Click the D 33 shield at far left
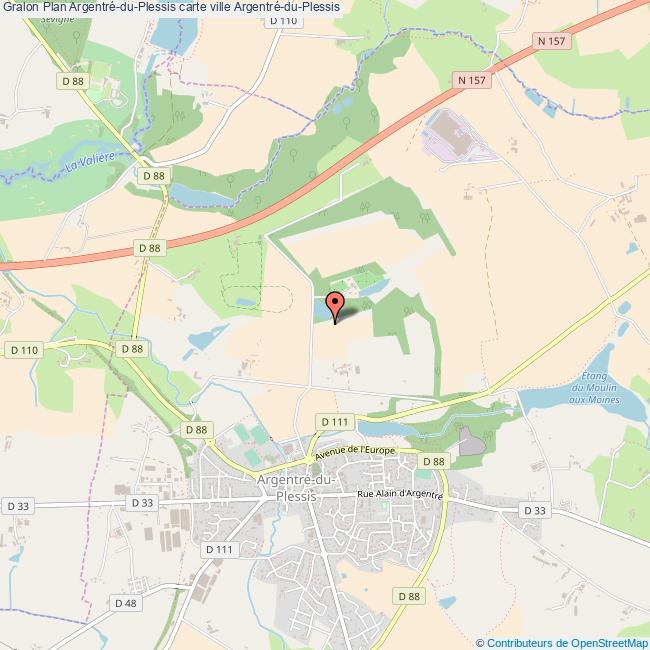The width and height of the screenshot is (650, 650). [18, 506]
